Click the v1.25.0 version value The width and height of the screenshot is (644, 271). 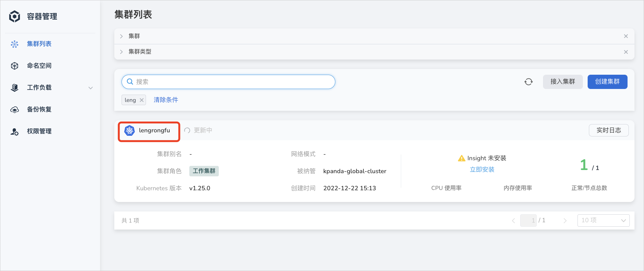point(200,188)
